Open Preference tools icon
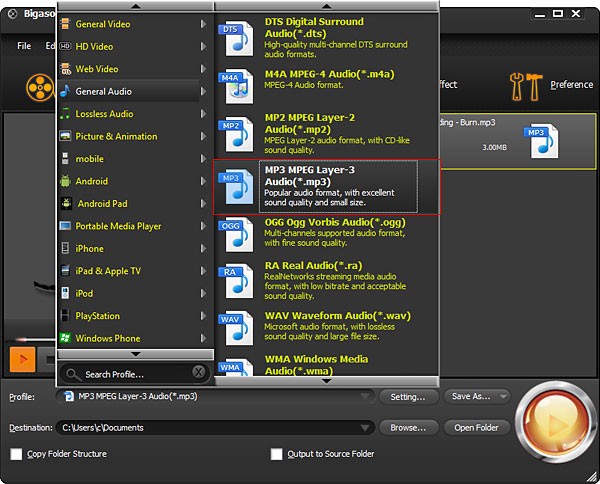The height and width of the screenshot is (484, 600). [x=526, y=86]
